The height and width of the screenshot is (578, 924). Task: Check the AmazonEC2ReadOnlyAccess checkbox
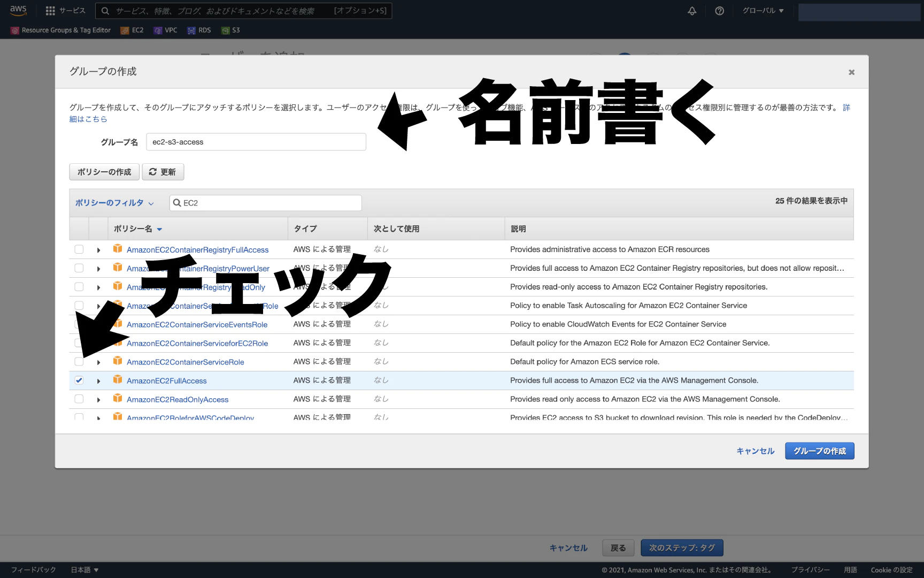click(79, 399)
